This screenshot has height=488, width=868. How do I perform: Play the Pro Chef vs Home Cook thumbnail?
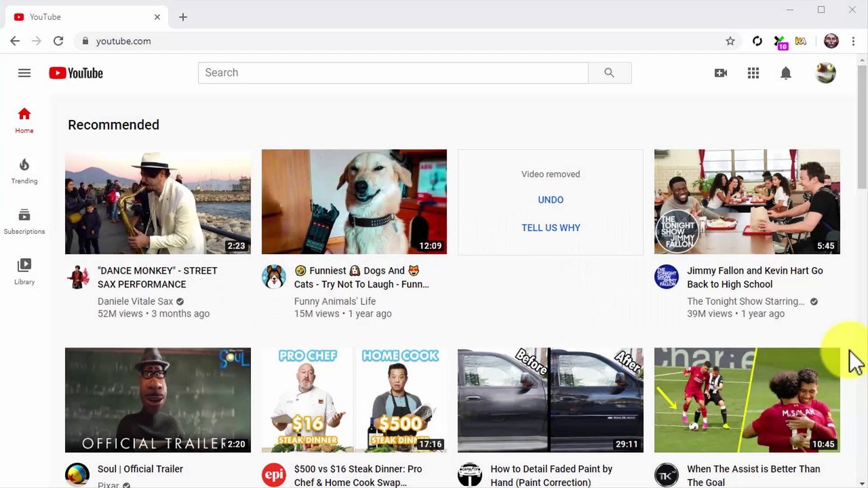click(x=354, y=400)
